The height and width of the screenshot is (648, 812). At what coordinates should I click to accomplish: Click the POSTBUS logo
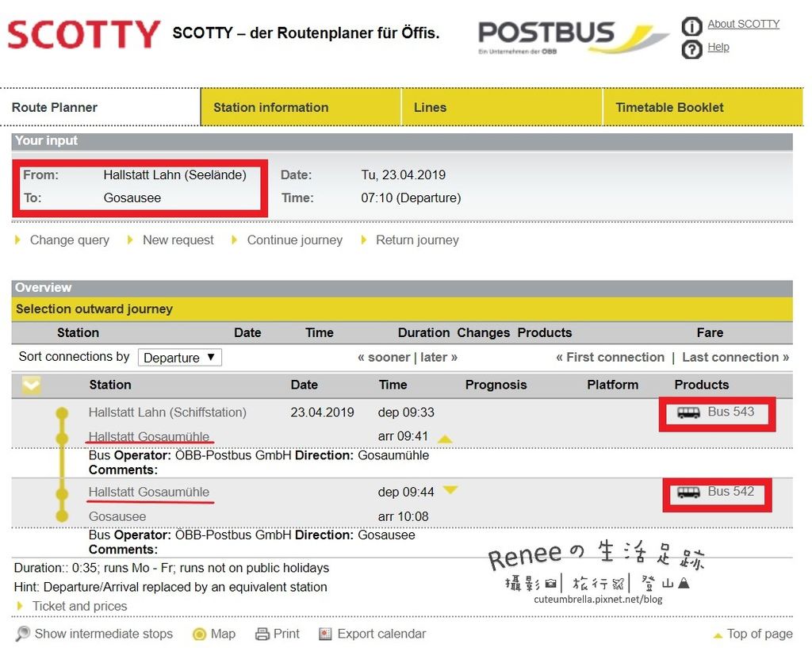click(573, 37)
